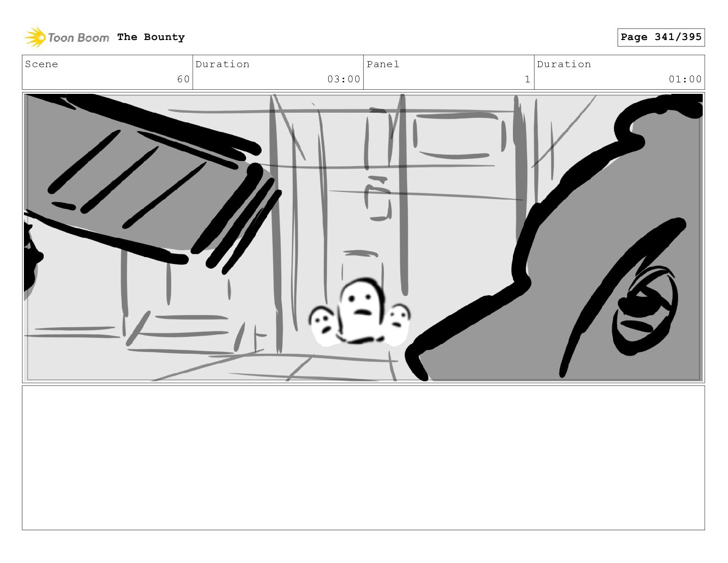
Task: Click the panel duration value "01:00"
Action: click(x=685, y=79)
